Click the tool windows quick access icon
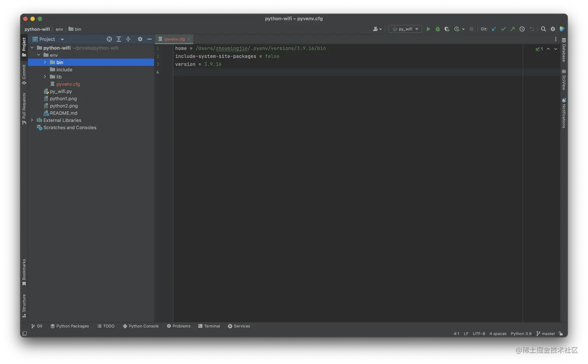Viewport: 588px width, 364px height. (x=24, y=334)
